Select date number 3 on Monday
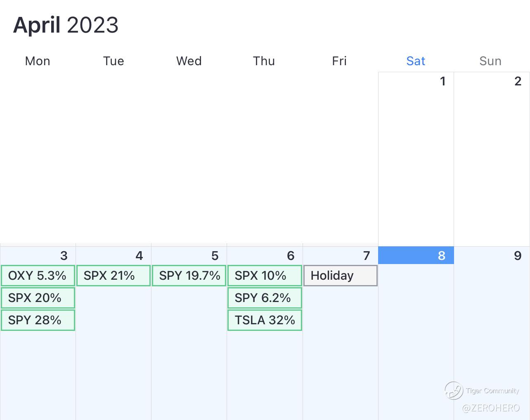530x420 pixels. (64, 256)
